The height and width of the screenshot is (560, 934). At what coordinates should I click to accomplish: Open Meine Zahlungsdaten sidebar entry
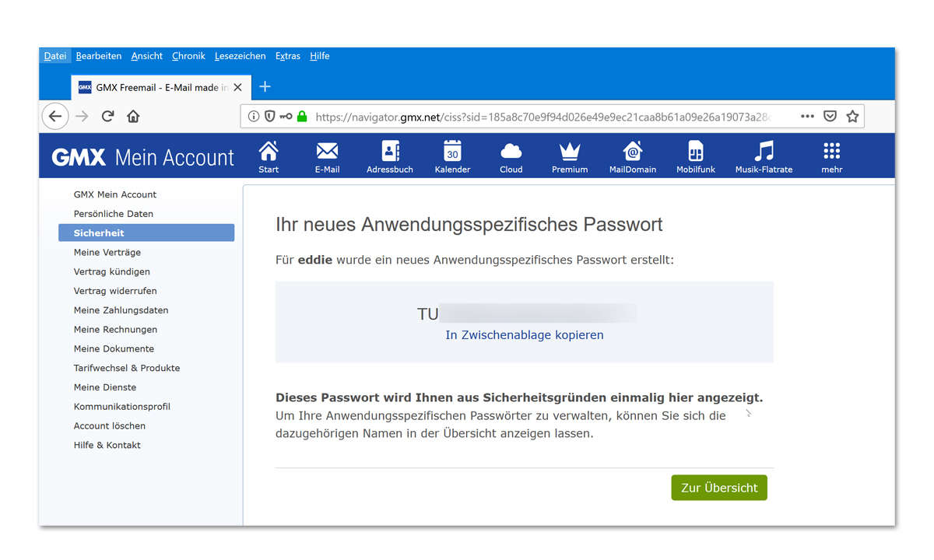click(121, 310)
